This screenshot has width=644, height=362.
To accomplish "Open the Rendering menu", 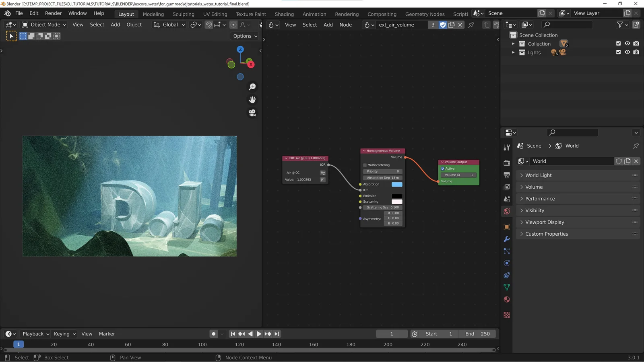I will click(347, 14).
